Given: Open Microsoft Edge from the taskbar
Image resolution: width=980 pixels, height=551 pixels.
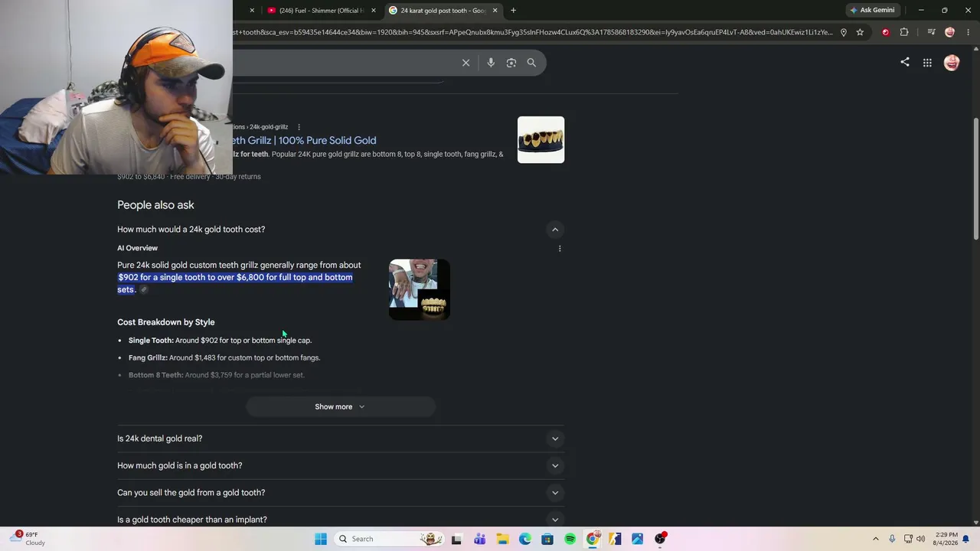Looking at the screenshot, I should point(525,539).
